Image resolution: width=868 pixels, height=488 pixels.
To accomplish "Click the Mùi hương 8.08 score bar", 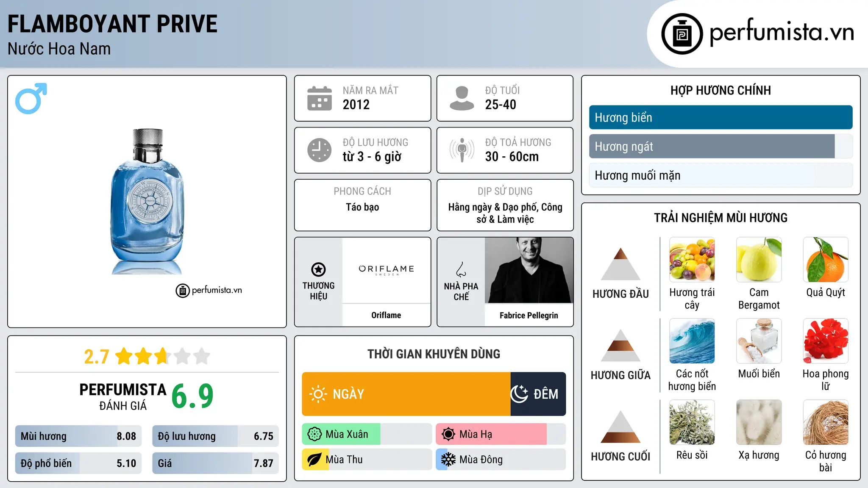I will tap(78, 436).
